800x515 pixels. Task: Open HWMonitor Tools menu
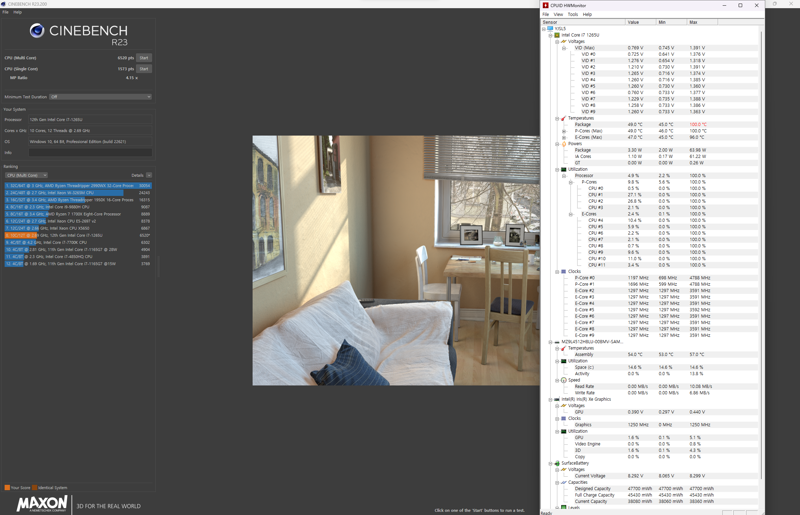[573, 14]
